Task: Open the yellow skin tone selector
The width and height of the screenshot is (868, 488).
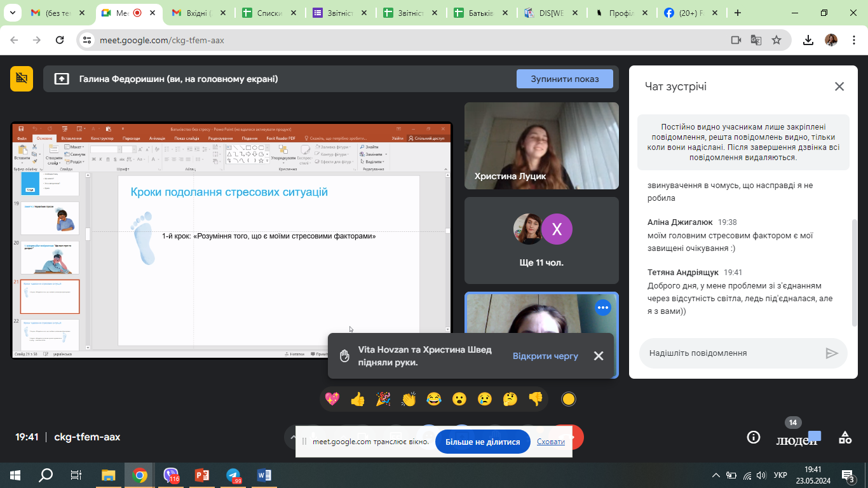Action: (569, 399)
